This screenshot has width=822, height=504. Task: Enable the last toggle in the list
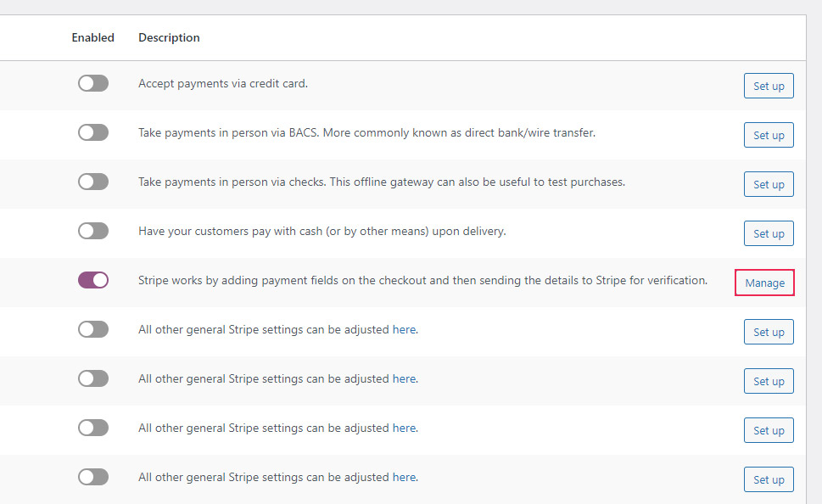point(93,477)
